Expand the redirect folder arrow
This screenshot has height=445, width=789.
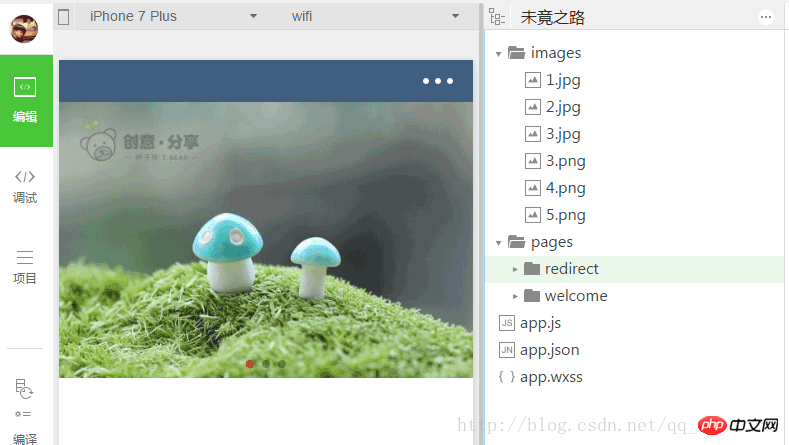(515, 269)
